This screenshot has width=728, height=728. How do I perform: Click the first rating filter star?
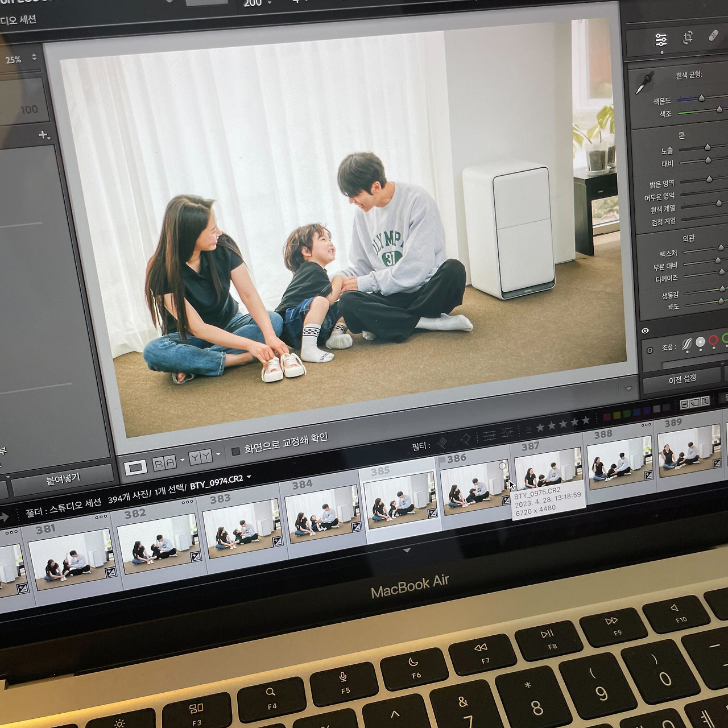540,427
